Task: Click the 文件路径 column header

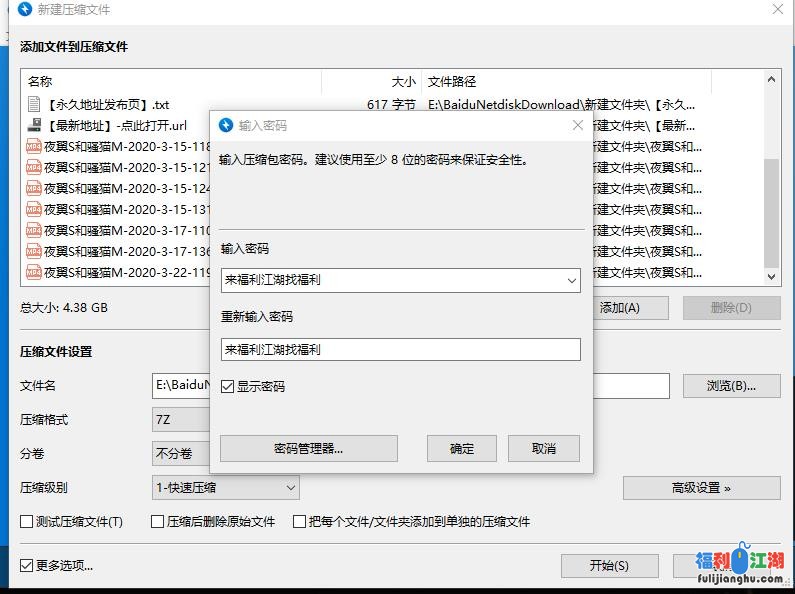Action: pos(565,81)
